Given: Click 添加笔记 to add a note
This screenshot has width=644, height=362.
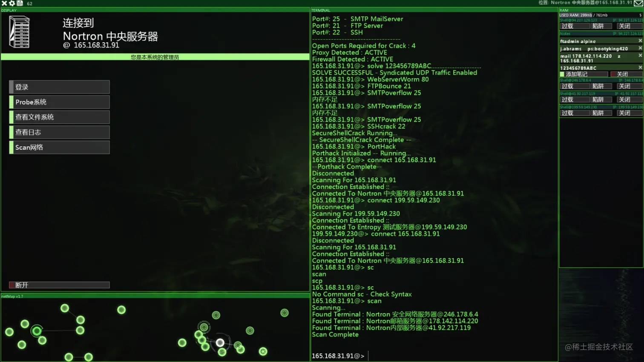Looking at the screenshot, I should [584, 74].
